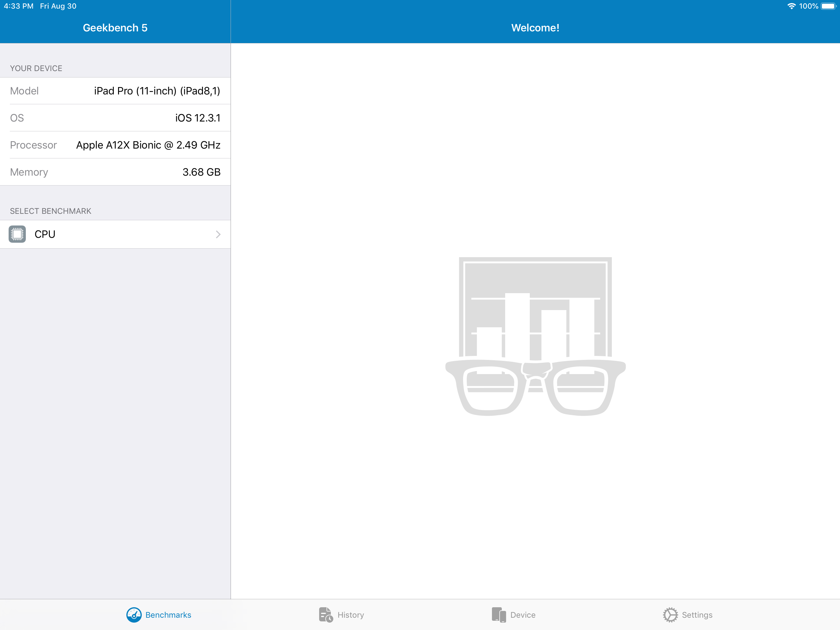Click the CPU chip icon
The height and width of the screenshot is (630, 840).
tap(17, 234)
